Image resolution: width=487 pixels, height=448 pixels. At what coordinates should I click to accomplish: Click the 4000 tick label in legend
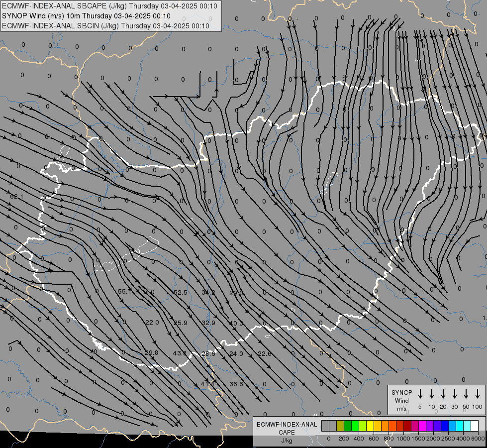(463, 439)
